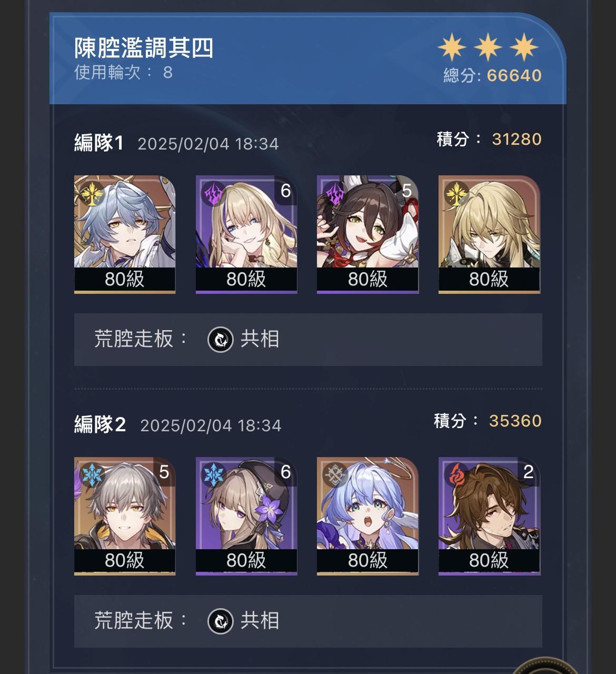Click the 編隊1 score value 31280
This screenshot has width=616, height=674.
[516, 139]
